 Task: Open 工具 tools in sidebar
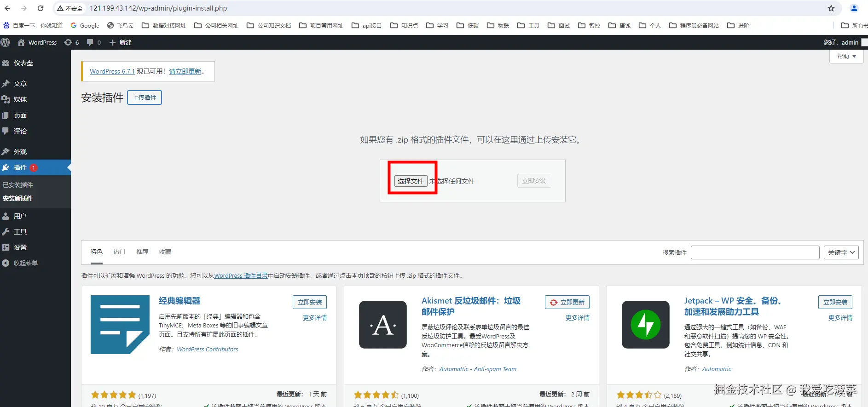click(x=35, y=232)
